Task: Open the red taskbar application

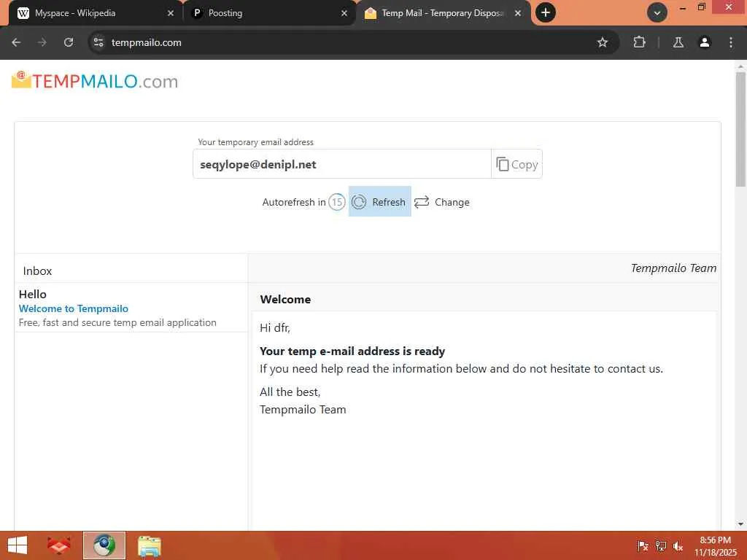Action: pos(58,545)
